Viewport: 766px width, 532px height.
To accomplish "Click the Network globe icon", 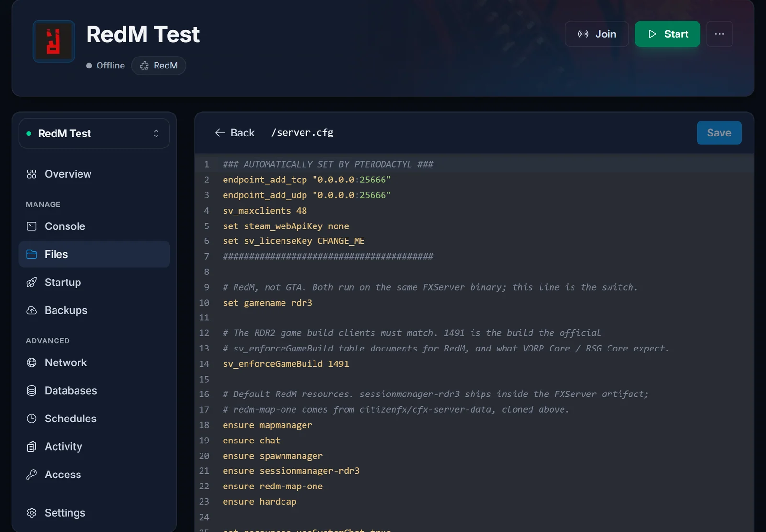I will (x=32, y=362).
